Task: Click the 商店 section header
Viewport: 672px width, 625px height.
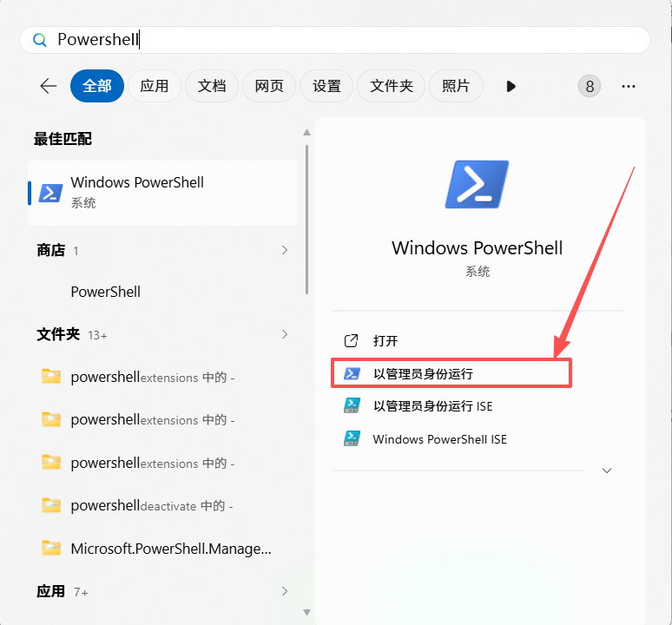Action: pyautogui.click(x=51, y=250)
